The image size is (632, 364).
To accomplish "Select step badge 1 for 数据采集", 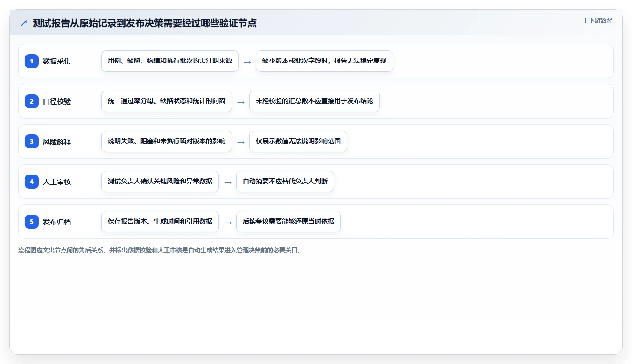I will [32, 61].
